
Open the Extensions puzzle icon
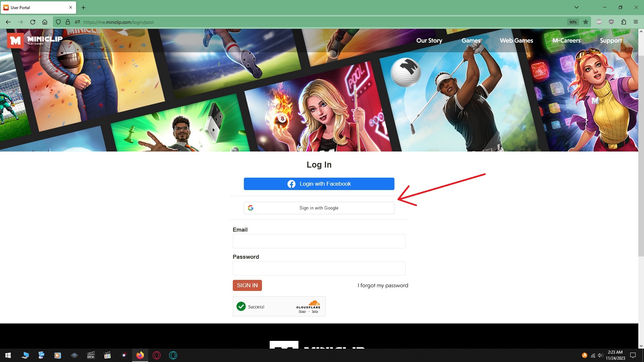624,22
